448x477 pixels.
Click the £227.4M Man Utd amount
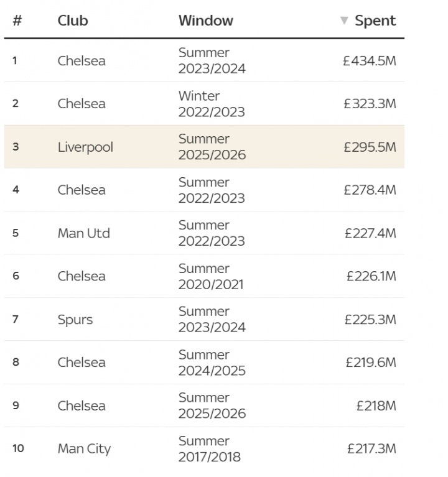tap(370, 233)
